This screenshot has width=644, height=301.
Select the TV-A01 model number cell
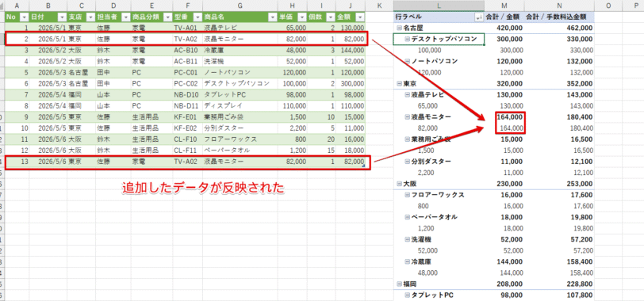[x=188, y=28]
